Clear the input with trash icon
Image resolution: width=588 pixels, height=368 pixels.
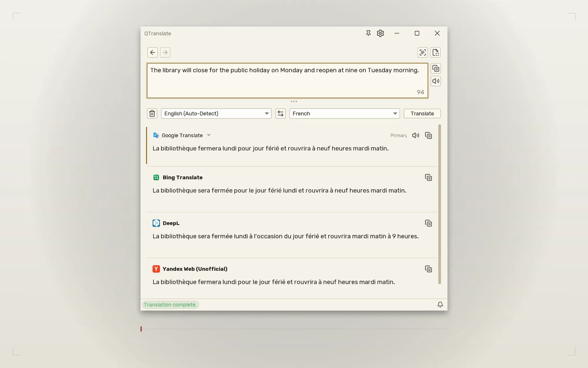(x=152, y=113)
